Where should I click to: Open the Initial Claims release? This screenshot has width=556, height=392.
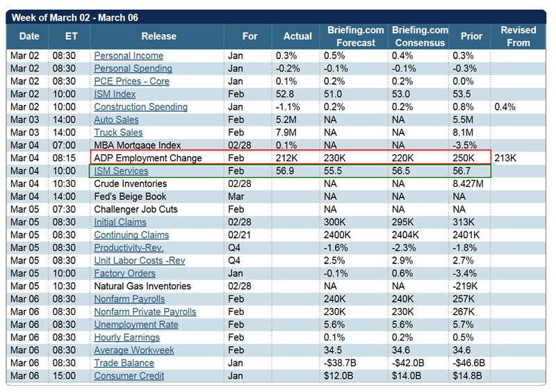(120, 222)
